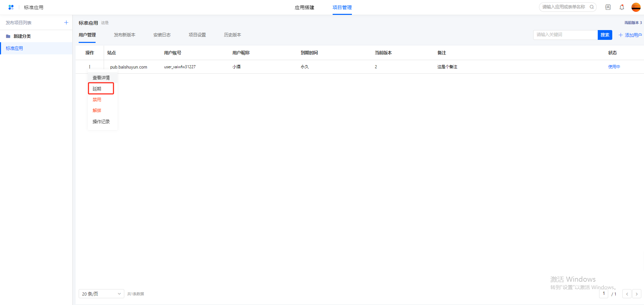This screenshot has width=644, height=305.
Task: Open the 安装日志 tab
Action: pyautogui.click(x=162, y=35)
